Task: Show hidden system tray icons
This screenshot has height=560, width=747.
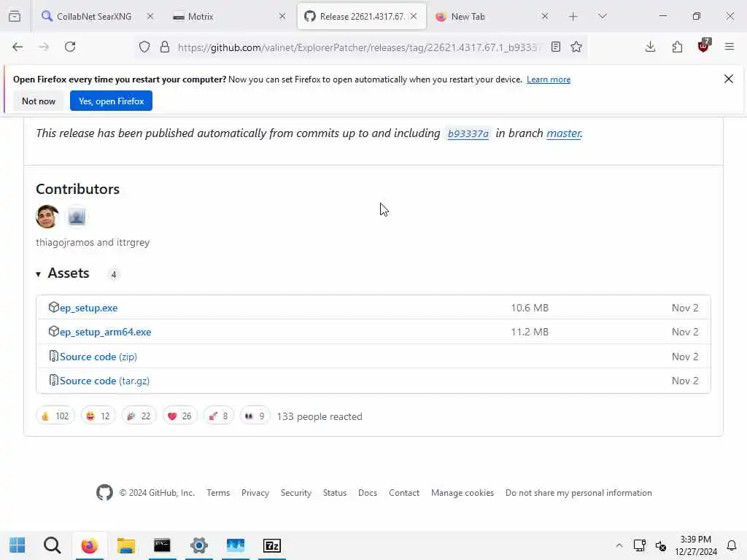Action: tap(619, 545)
